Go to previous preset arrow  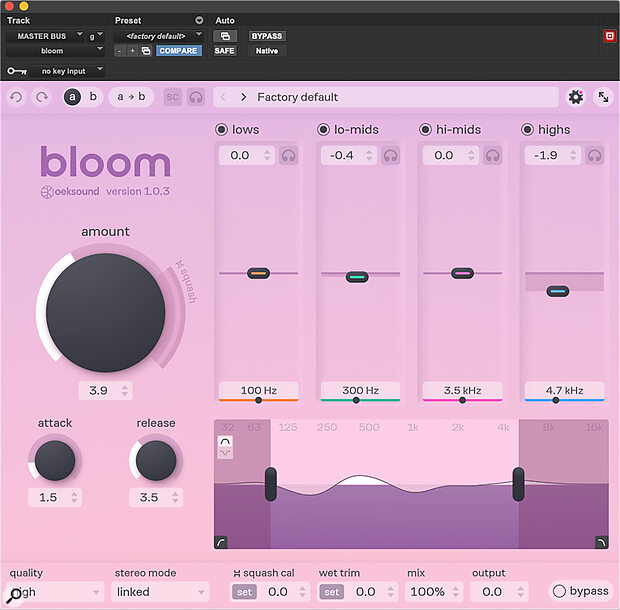223,97
